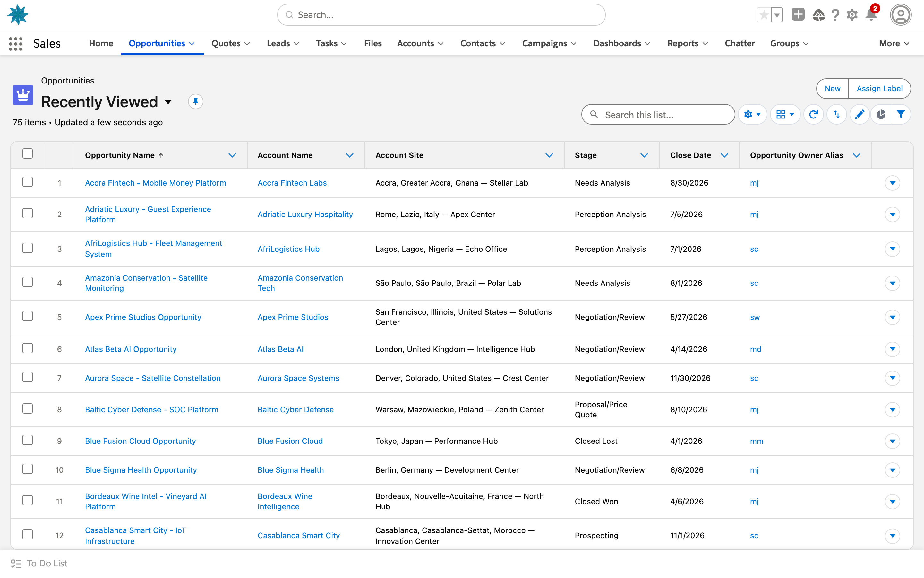Open row actions for Blue Fusion Cloud Opportunity
This screenshot has height=578, width=924.
892,441
